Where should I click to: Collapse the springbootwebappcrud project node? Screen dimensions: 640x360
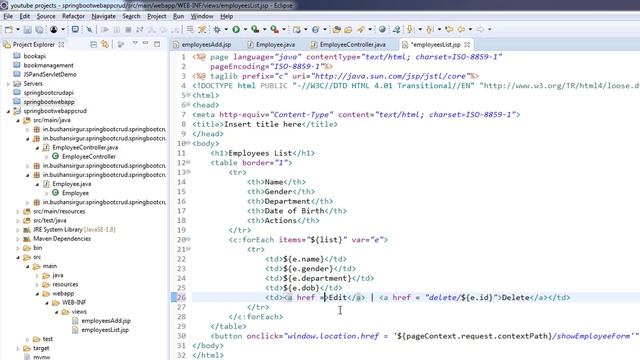pyautogui.click(x=8, y=111)
